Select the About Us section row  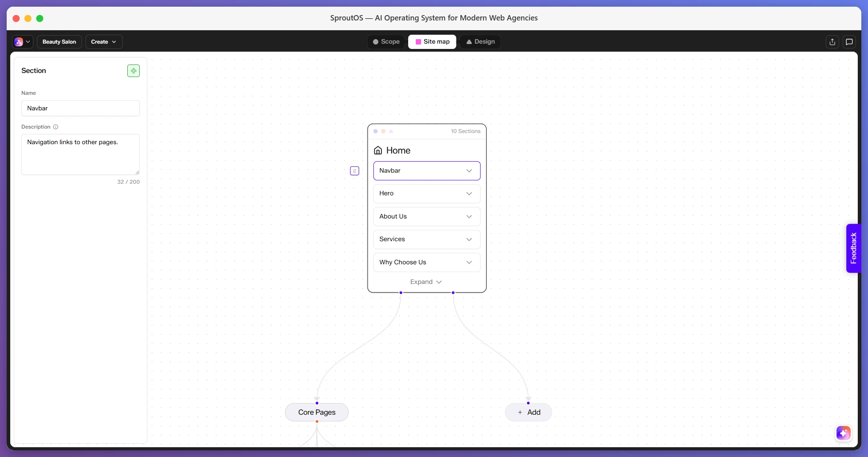coord(427,217)
